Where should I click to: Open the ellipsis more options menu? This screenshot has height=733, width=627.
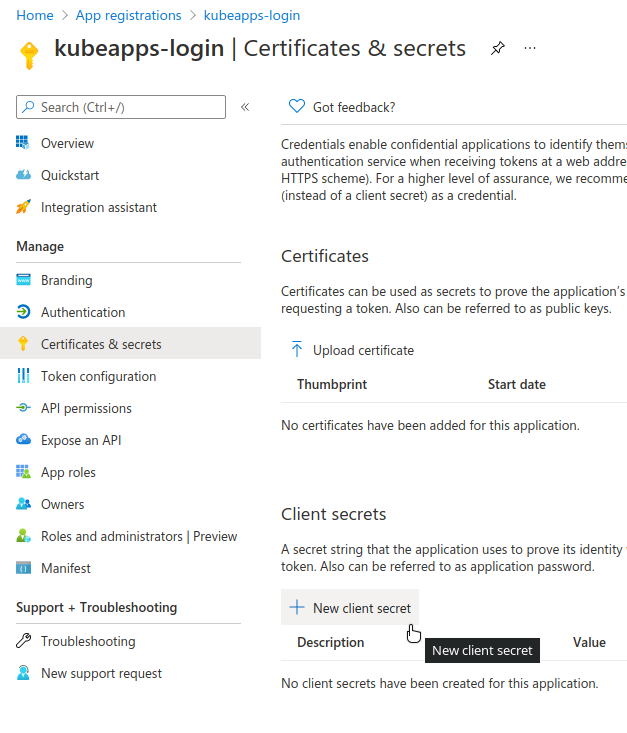[x=530, y=48]
